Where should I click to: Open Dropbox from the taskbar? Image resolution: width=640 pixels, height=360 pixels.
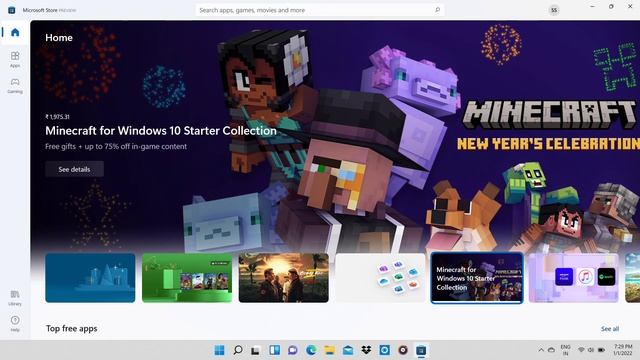pyautogui.click(x=366, y=350)
